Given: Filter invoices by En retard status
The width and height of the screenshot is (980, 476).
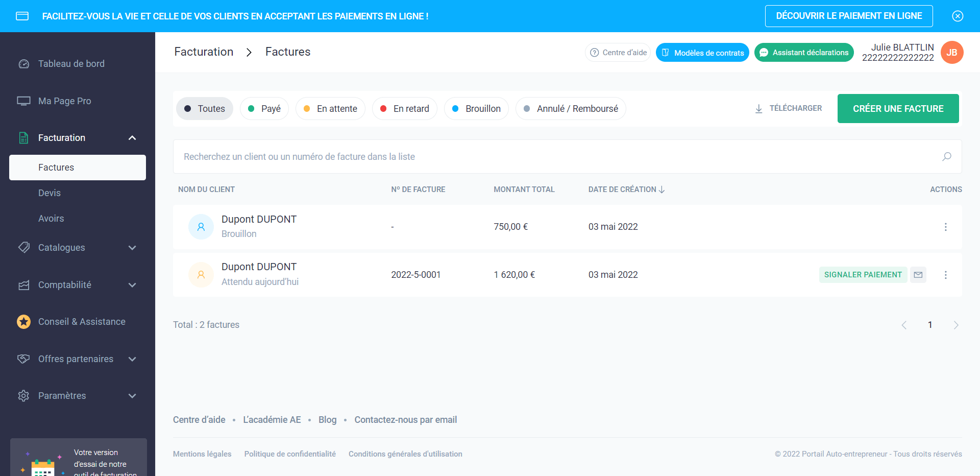Looking at the screenshot, I should point(404,109).
